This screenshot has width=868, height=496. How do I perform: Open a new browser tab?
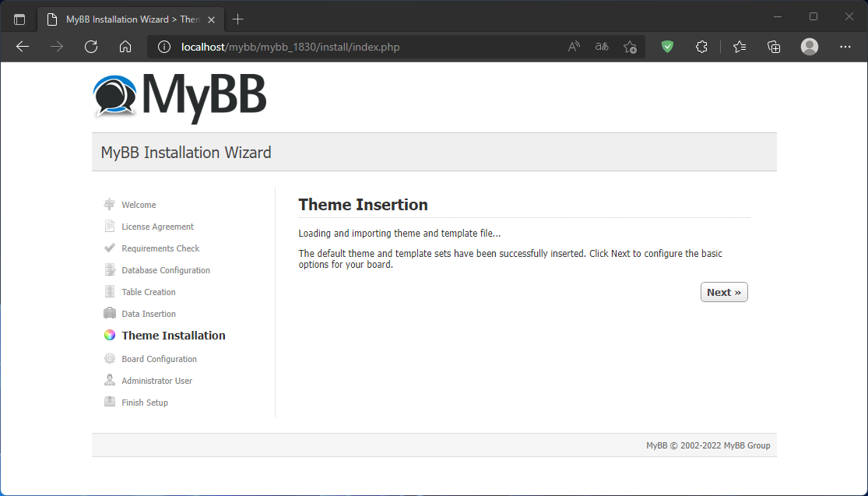click(238, 19)
